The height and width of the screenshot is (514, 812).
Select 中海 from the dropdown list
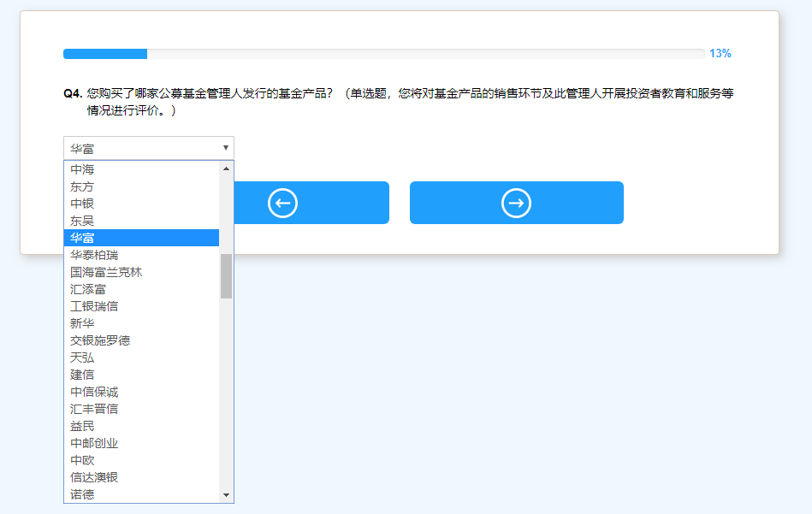click(141, 169)
